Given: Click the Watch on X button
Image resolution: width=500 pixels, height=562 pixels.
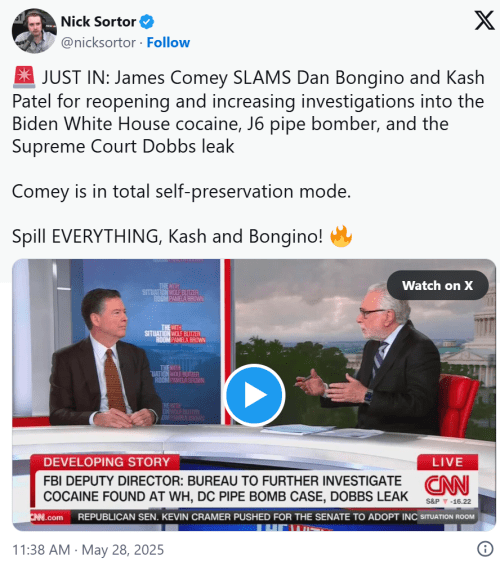Looking at the screenshot, I should click(x=437, y=285).
